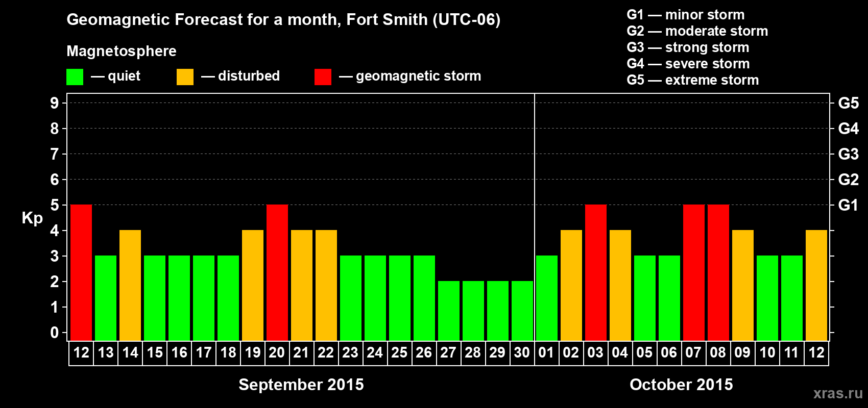
Task: Click the G1 label on right axis
Action: [848, 205]
